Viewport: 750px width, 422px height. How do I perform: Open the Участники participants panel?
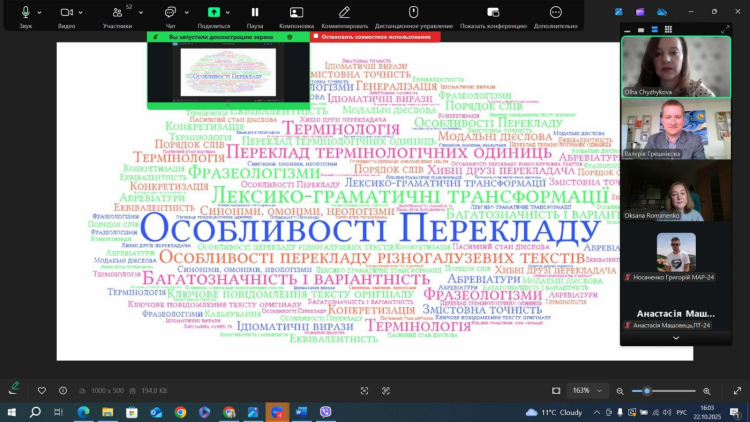tap(117, 12)
